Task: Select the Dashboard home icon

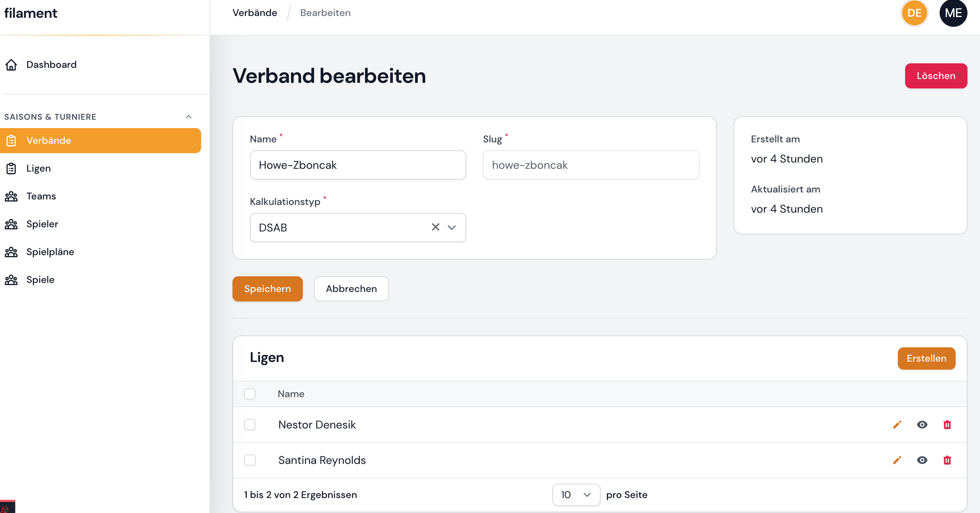Action: click(x=11, y=65)
